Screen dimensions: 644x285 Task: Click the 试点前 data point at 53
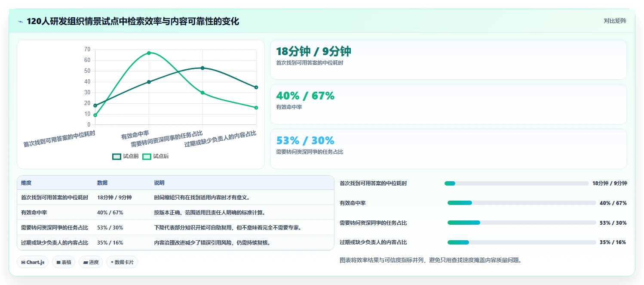click(x=202, y=68)
